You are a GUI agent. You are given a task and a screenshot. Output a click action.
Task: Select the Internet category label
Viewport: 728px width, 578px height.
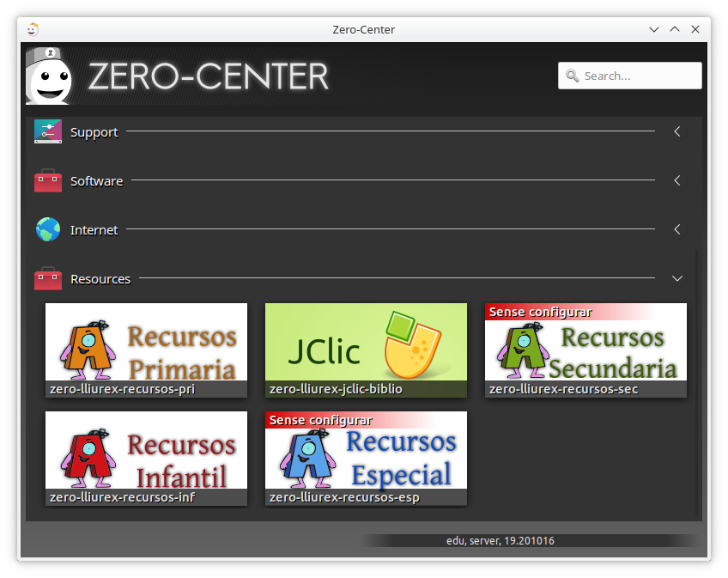[x=94, y=230]
